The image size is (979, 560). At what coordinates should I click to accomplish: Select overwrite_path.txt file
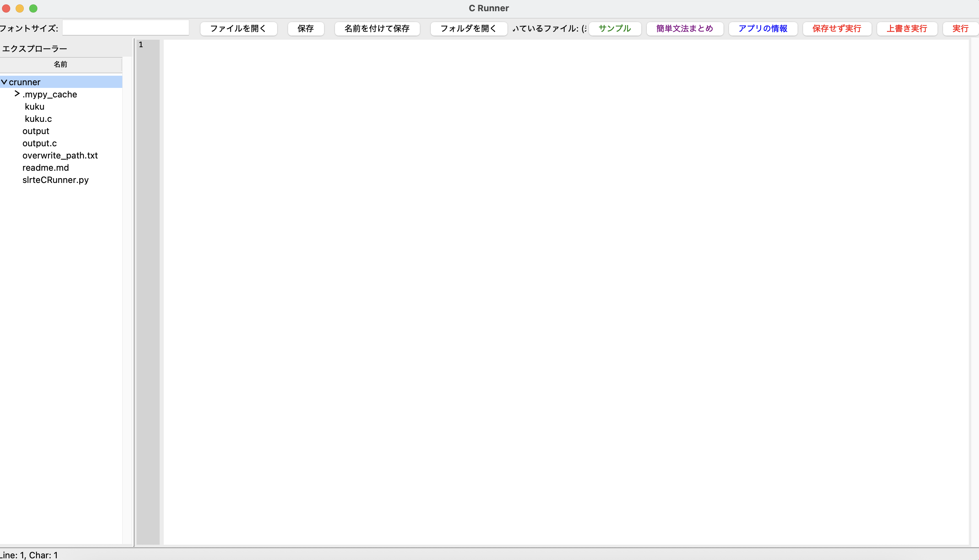(60, 155)
